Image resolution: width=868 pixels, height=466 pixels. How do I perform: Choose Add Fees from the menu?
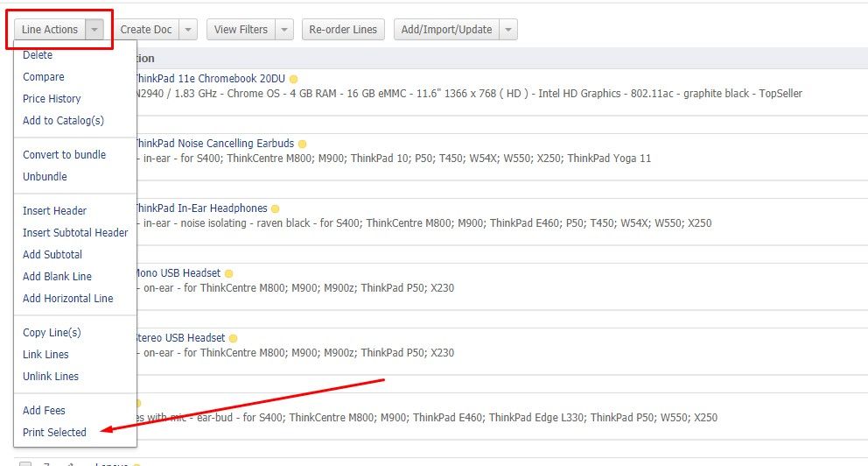pos(44,411)
